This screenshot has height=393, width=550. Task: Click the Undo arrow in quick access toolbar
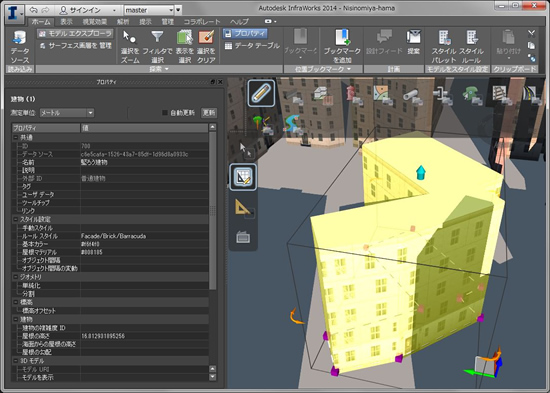33,10
